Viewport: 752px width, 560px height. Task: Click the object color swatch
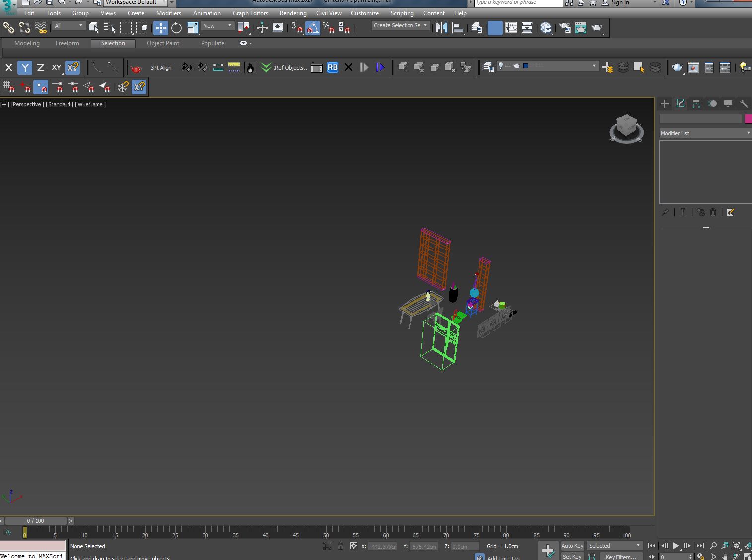tap(748, 118)
